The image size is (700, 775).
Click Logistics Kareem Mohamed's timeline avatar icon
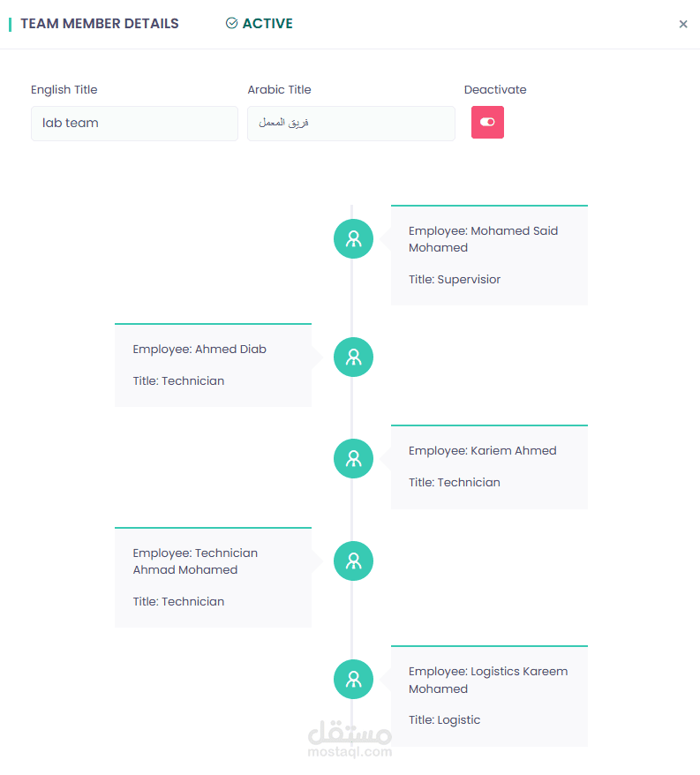[x=353, y=679]
